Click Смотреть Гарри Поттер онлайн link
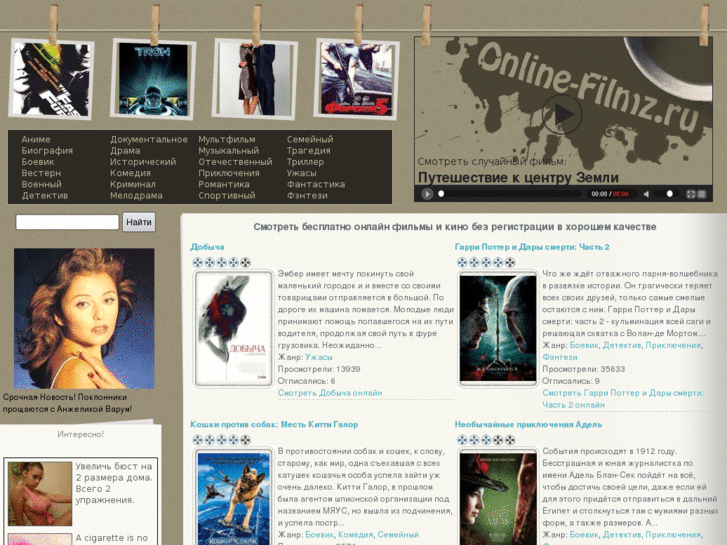Viewport: 727px width, 545px height. [x=623, y=399]
